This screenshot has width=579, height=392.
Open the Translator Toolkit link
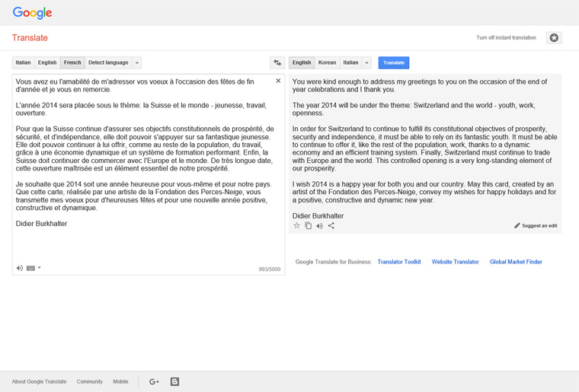pyautogui.click(x=399, y=262)
